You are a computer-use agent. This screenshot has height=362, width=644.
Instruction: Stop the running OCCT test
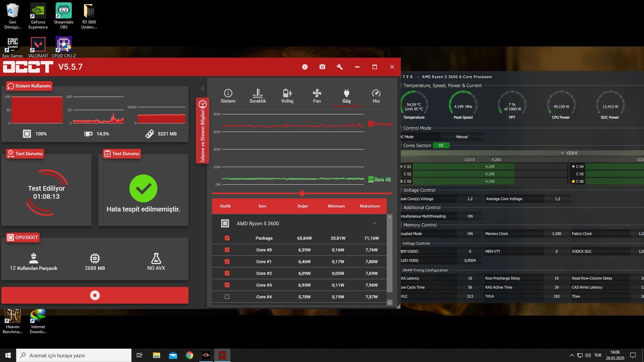click(95, 295)
